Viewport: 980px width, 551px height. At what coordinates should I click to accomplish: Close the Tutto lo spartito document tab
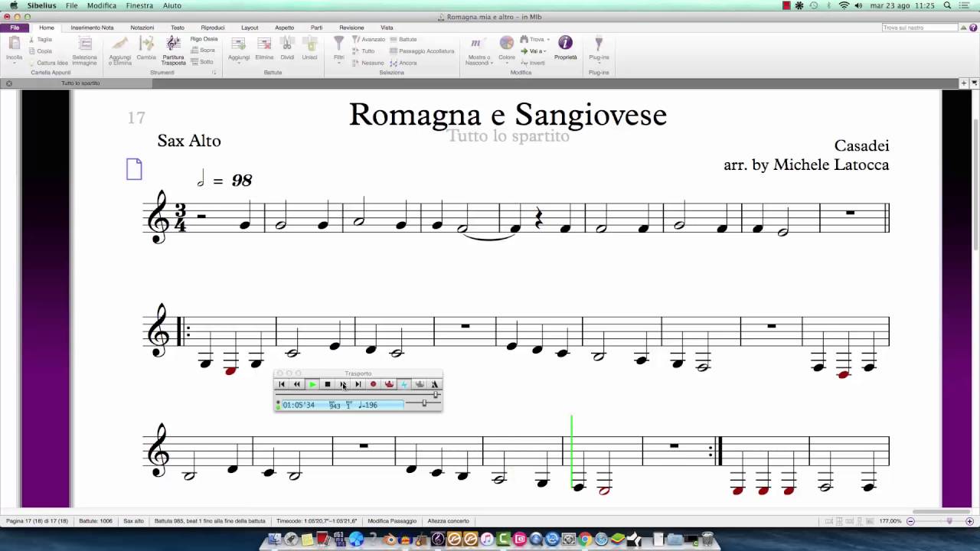(x=9, y=83)
